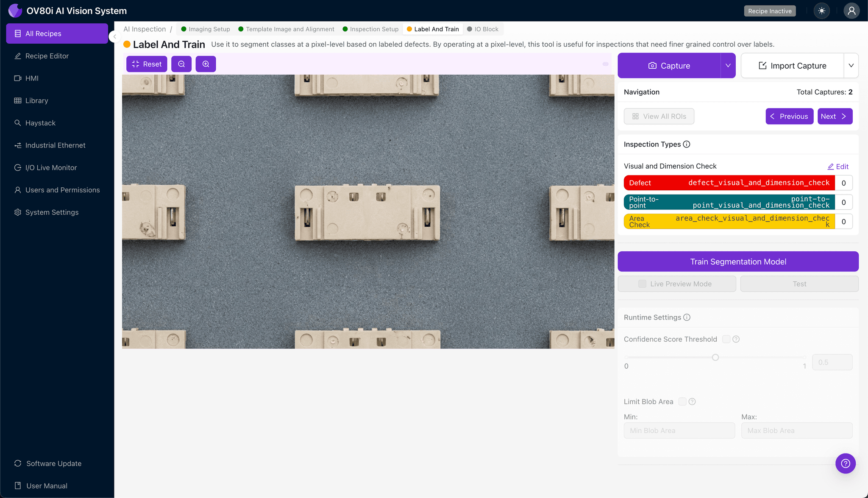This screenshot has height=498, width=868.
Task: Select the zoom-out tool above the image
Action: point(181,64)
